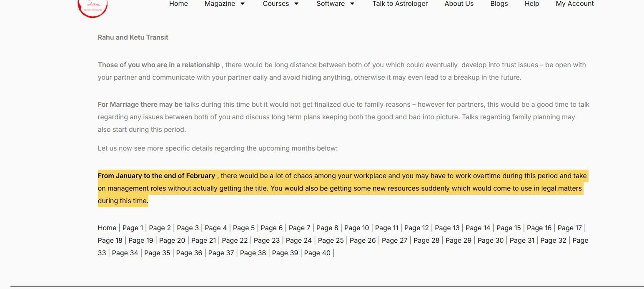
Task: Go to About Us page
Action: point(459,4)
